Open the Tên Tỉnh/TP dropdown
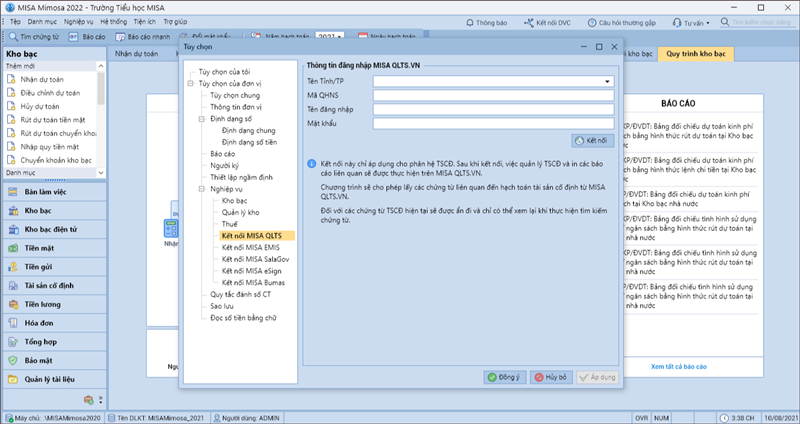The width and height of the screenshot is (800, 424). pyautogui.click(x=607, y=82)
